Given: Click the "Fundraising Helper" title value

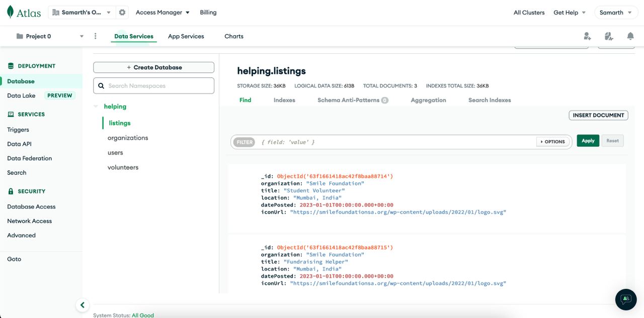Looking at the screenshot, I should pos(315,262).
